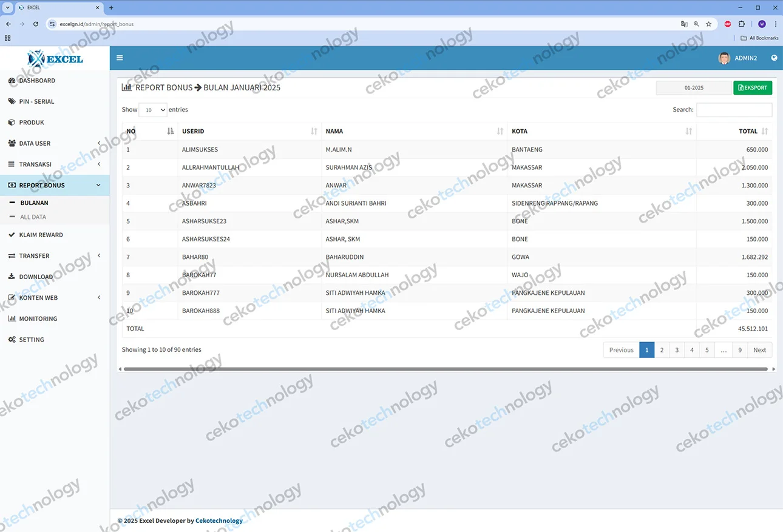The width and height of the screenshot is (783, 532).
Task: Open the Monitoring section
Action: 38,319
